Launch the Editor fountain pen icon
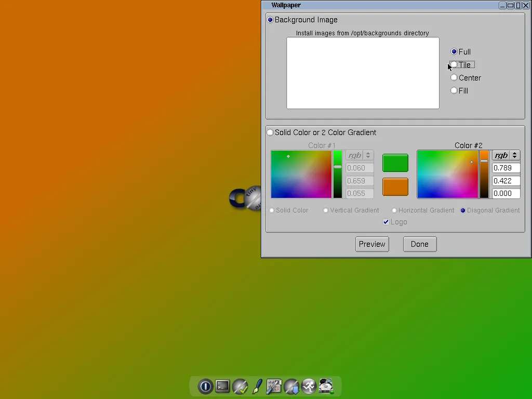 258,387
